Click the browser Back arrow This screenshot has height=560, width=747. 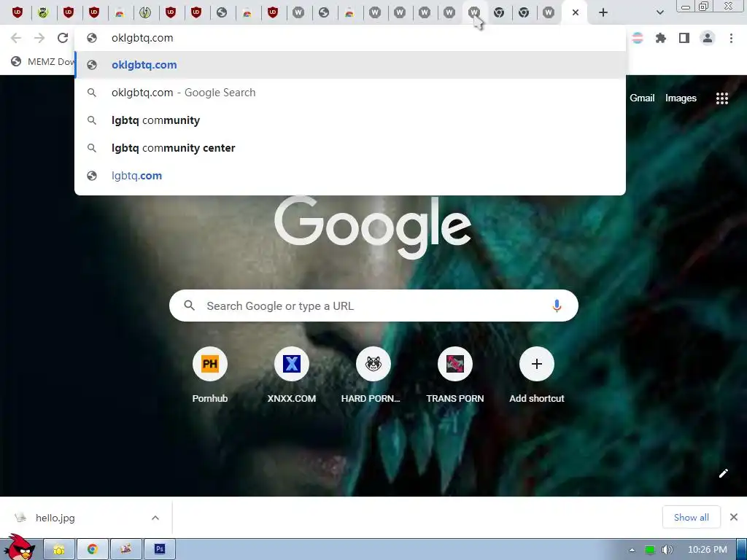pyautogui.click(x=16, y=38)
